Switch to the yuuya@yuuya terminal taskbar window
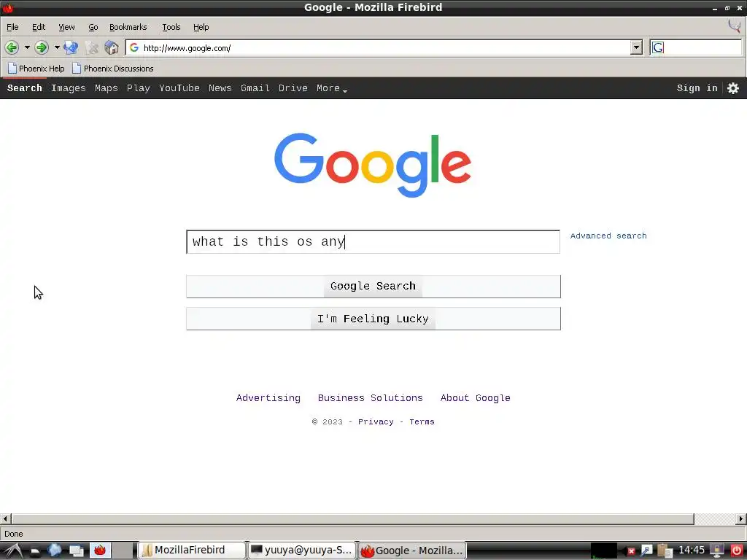 [x=301, y=551]
